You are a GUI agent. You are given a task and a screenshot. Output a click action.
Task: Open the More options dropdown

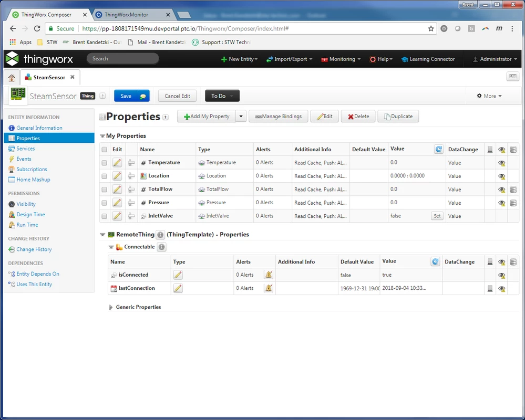click(x=489, y=96)
